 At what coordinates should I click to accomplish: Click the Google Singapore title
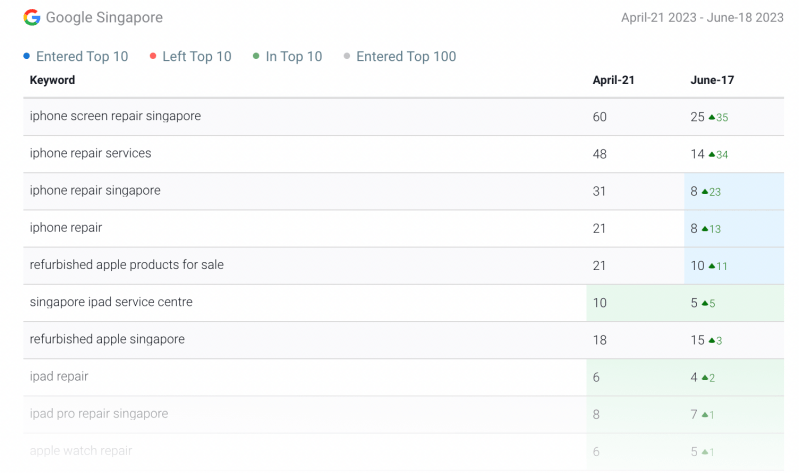(104, 18)
